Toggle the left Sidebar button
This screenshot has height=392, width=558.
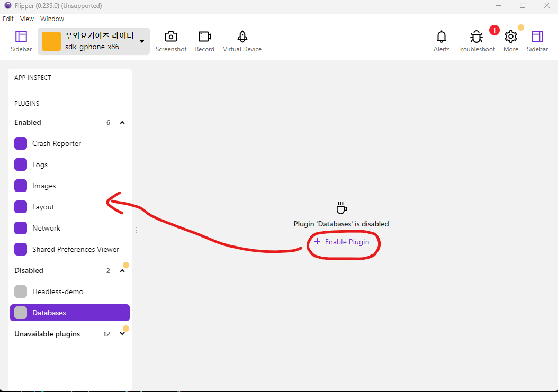(x=21, y=41)
